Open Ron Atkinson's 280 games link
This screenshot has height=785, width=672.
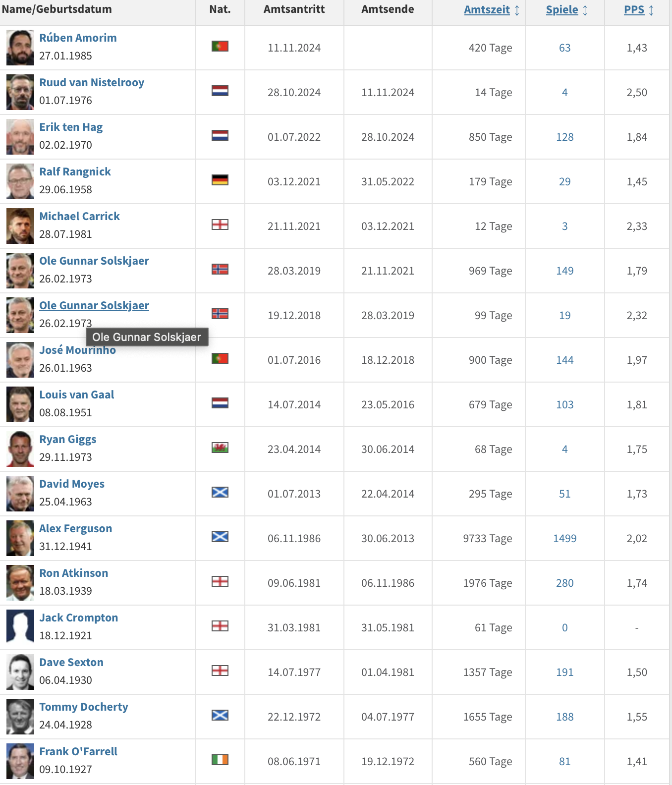pos(564,583)
